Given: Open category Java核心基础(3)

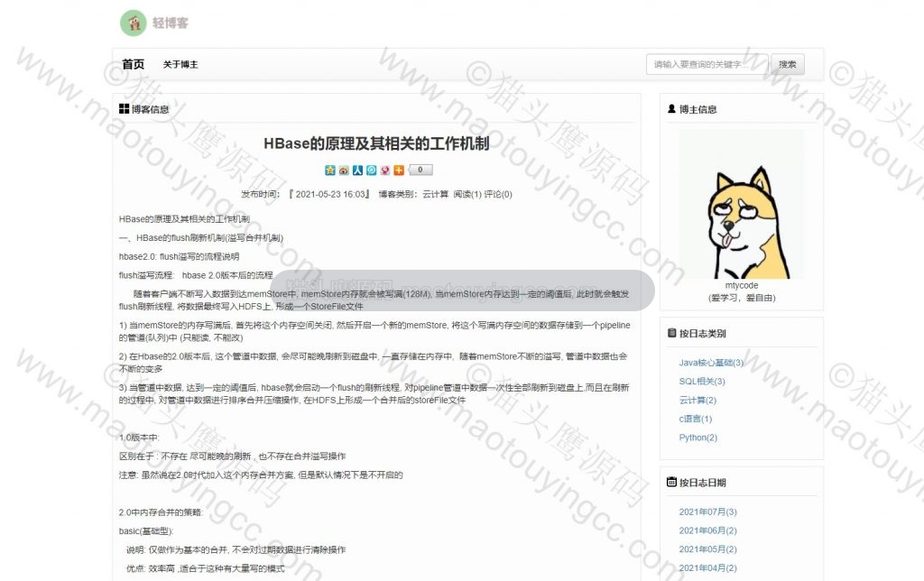Looking at the screenshot, I should pos(711,363).
